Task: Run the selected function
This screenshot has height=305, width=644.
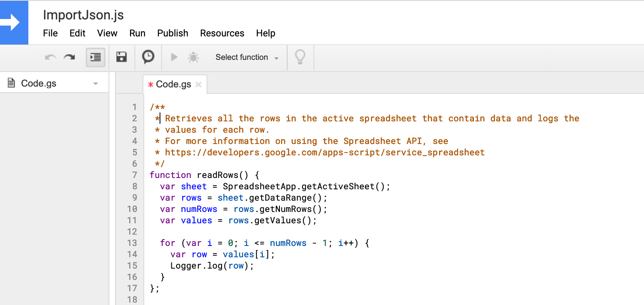Action: (x=174, y=57)
